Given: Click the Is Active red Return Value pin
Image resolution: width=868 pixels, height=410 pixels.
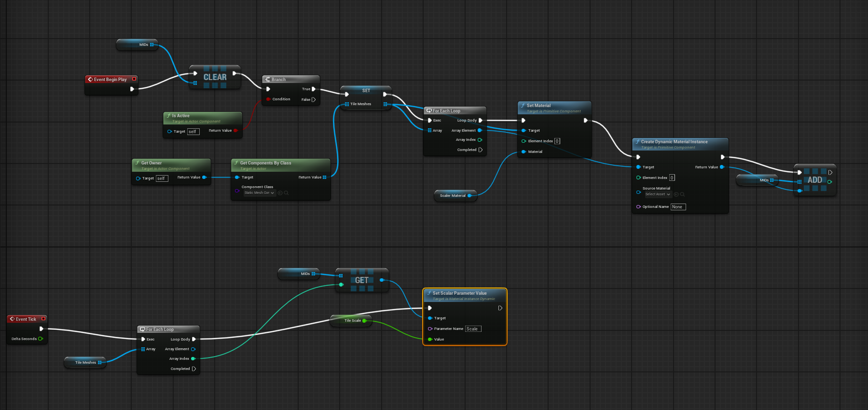Looking at the screenshot, I should (235, 131).
